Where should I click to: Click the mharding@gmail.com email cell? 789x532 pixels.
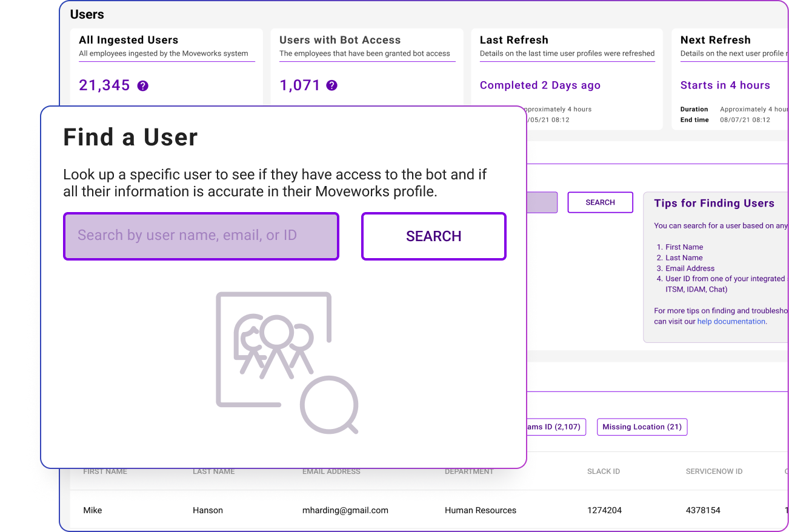(345, 510)
